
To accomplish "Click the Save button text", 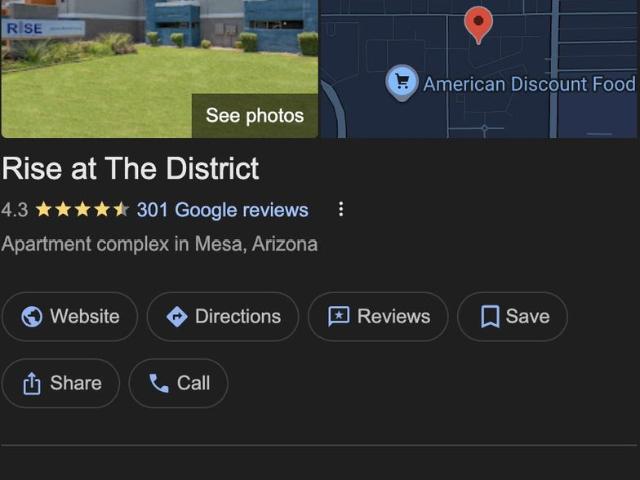I will pyautogui.click(x=528, y=316).
